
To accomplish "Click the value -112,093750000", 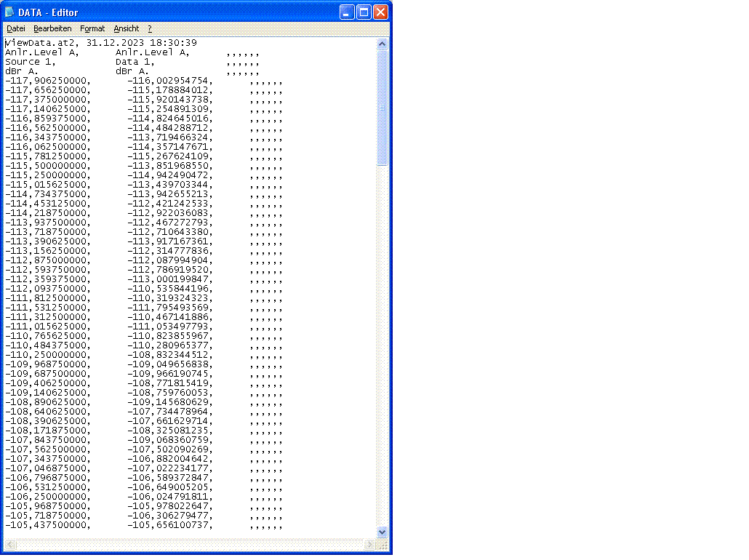I will pyautogui.click(x=47, y=289).
